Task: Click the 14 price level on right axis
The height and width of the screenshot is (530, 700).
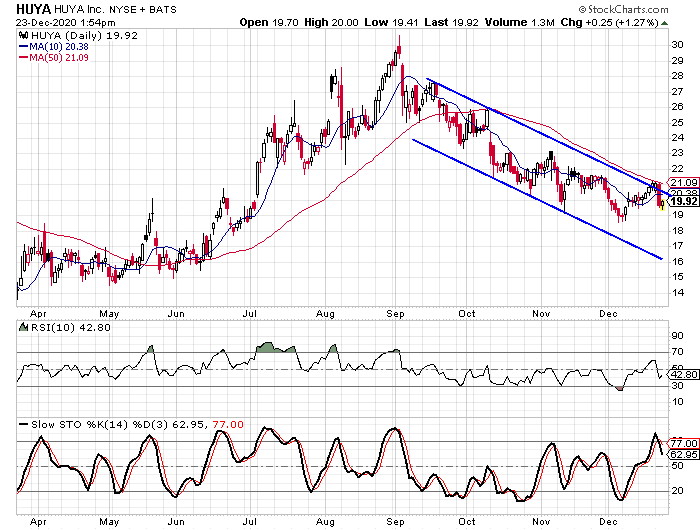Action: pos(677,292)
